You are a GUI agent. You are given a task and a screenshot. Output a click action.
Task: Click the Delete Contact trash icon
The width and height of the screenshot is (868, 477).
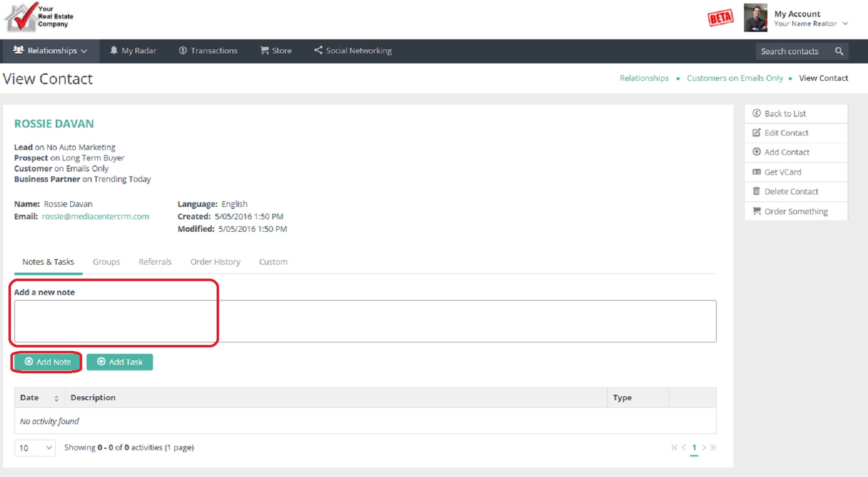[x=756, y=191]
